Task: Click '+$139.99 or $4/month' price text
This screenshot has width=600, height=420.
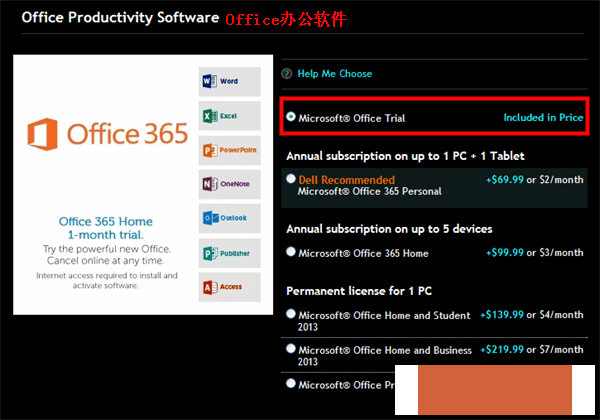Action: (x=532, y=315)
